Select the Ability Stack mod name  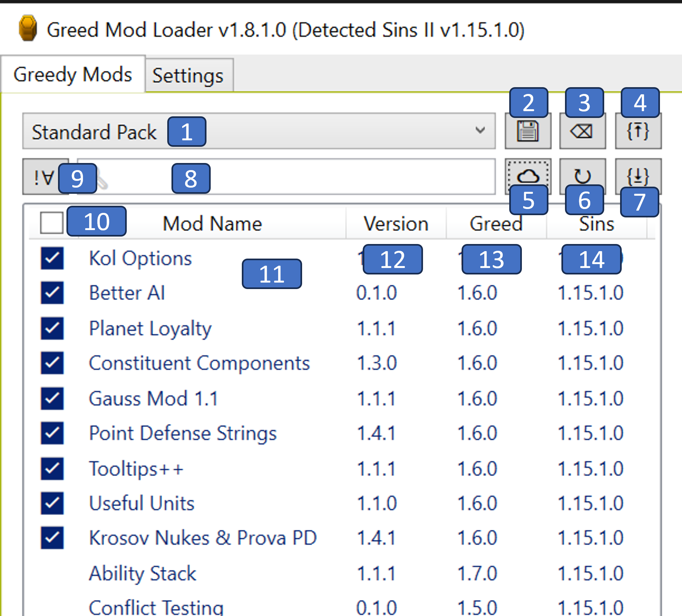tap(142, 574)
